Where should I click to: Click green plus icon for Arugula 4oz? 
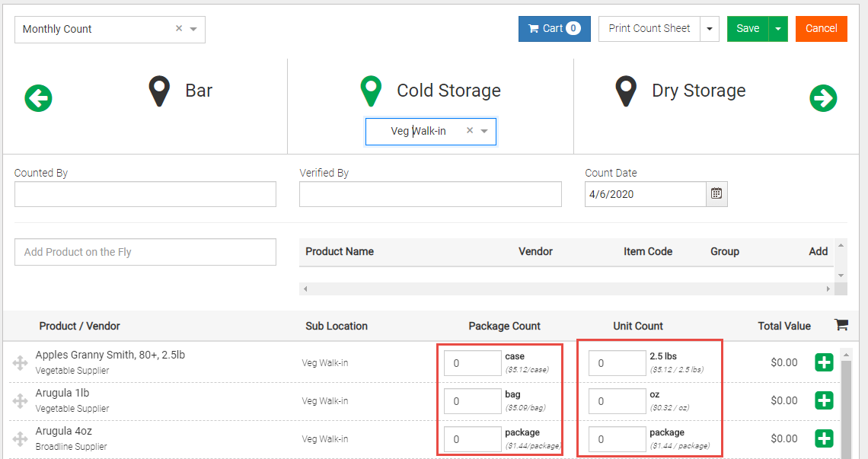click(x=824, y=438)
